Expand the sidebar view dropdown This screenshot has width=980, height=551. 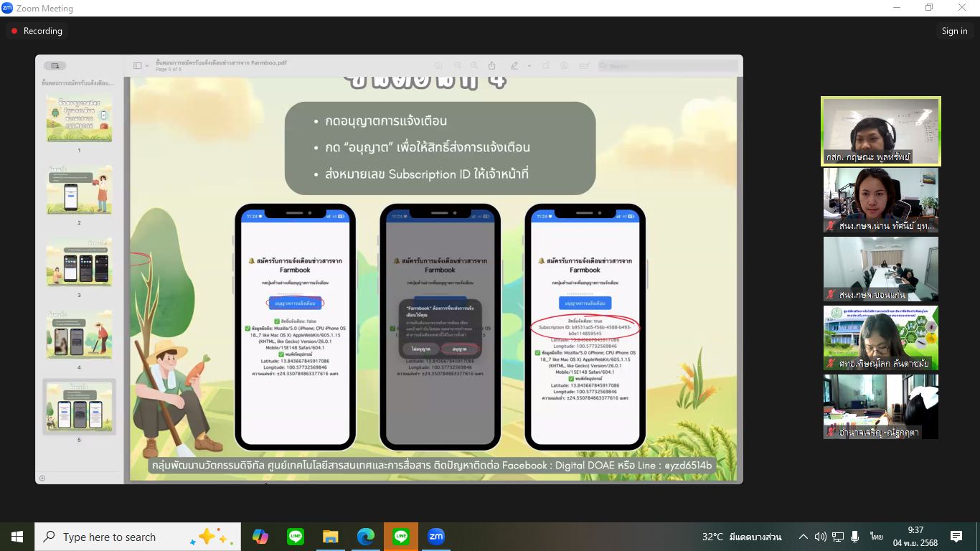141,65
